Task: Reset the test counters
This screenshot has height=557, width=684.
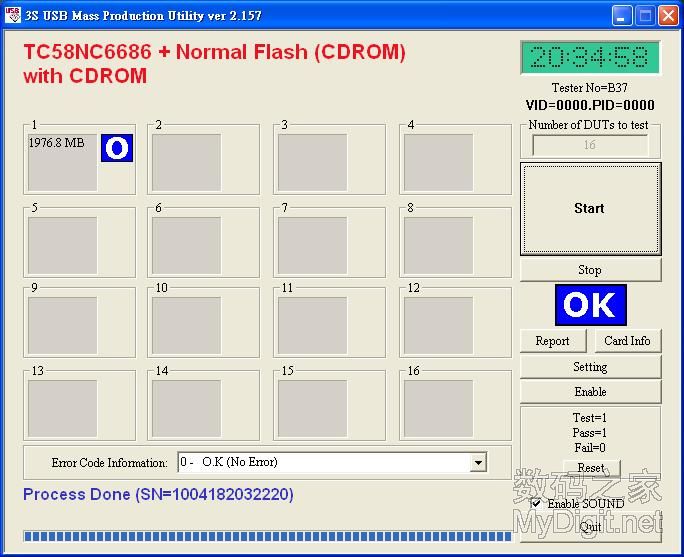Action: [592, 468]
